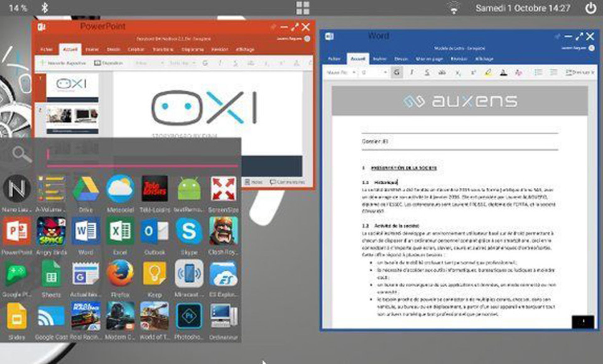Open the Ordinateur computer icon

click(223, 316)
